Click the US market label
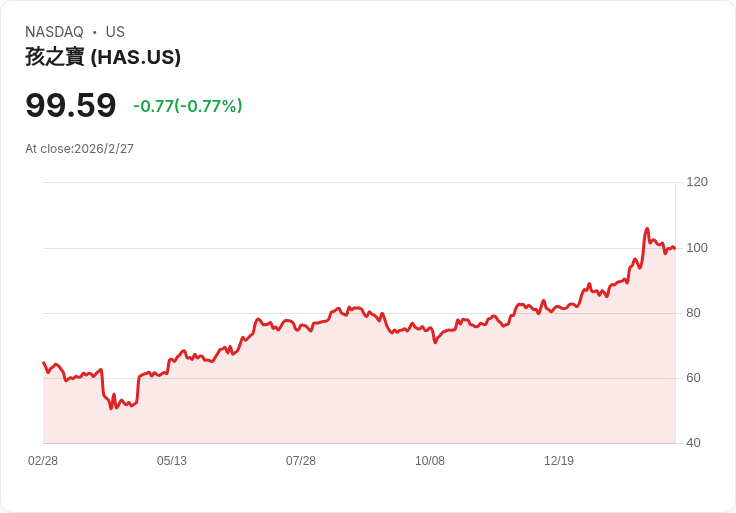Image resolution: width=736 pixels, height=513 pixels. [x=115, y=32]
